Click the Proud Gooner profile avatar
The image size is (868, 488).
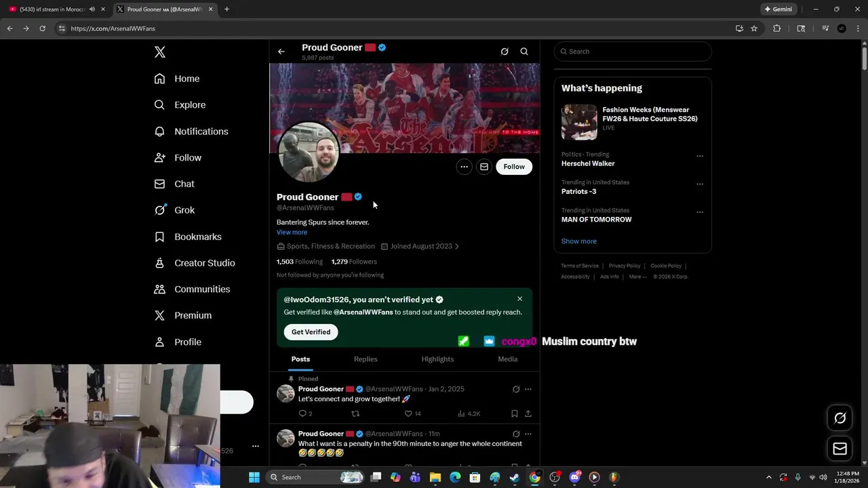coord(309,152)
